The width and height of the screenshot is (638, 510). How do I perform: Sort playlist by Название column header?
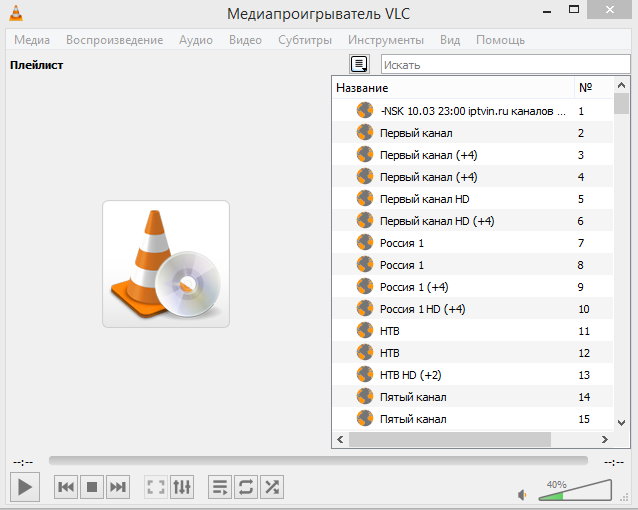click(453, 88)
